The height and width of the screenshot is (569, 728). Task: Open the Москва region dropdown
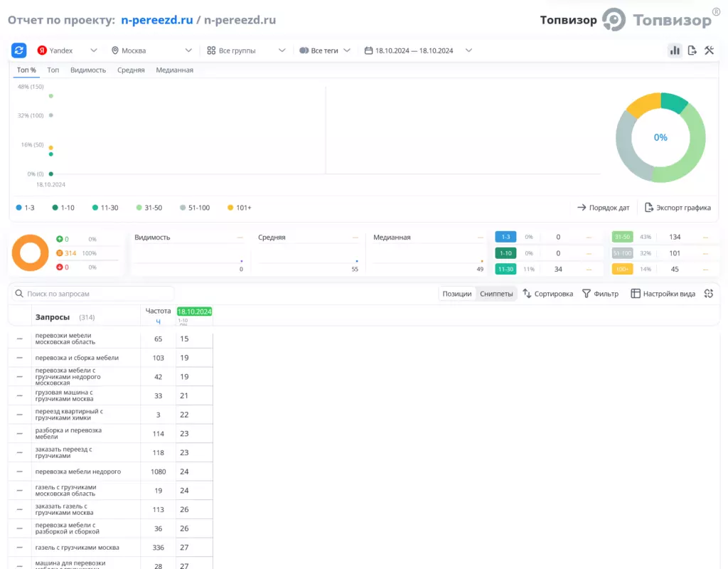[151, 50]
